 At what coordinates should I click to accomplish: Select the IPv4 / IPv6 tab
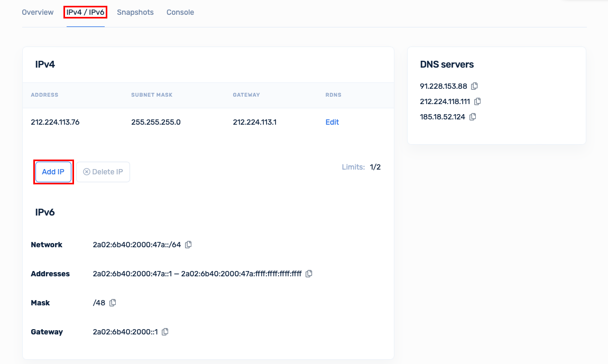pos(85,12)
